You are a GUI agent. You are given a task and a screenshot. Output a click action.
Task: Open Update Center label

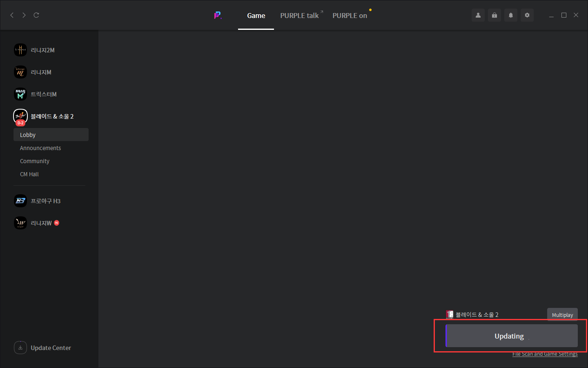(x=51, y=348)
